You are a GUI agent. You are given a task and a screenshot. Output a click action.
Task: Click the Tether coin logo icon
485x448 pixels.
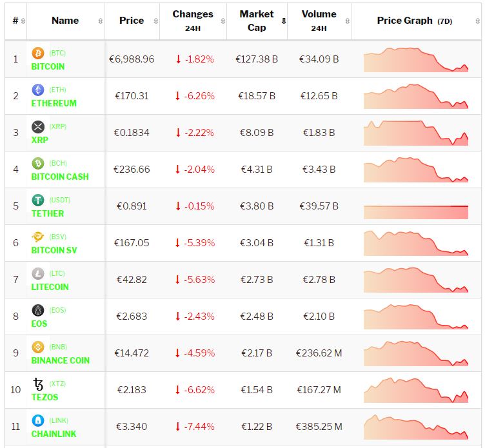[x=38, y=200]
